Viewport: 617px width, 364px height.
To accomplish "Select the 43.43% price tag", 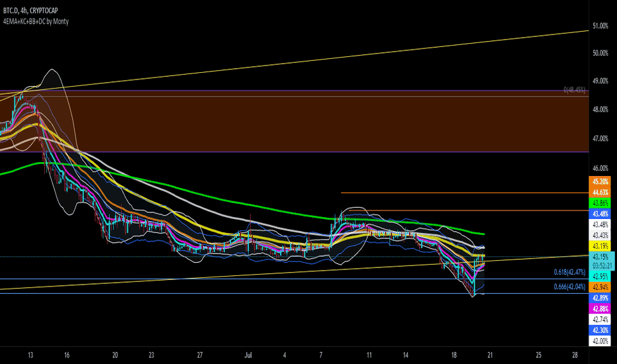I will point(600,236).
